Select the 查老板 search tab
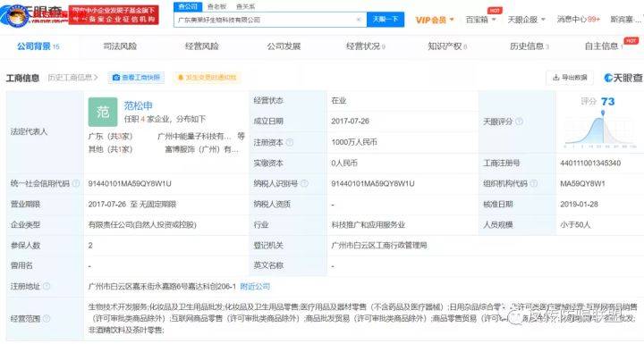The image size is (644, 344). pyautogui.click(x=216, y=6)
